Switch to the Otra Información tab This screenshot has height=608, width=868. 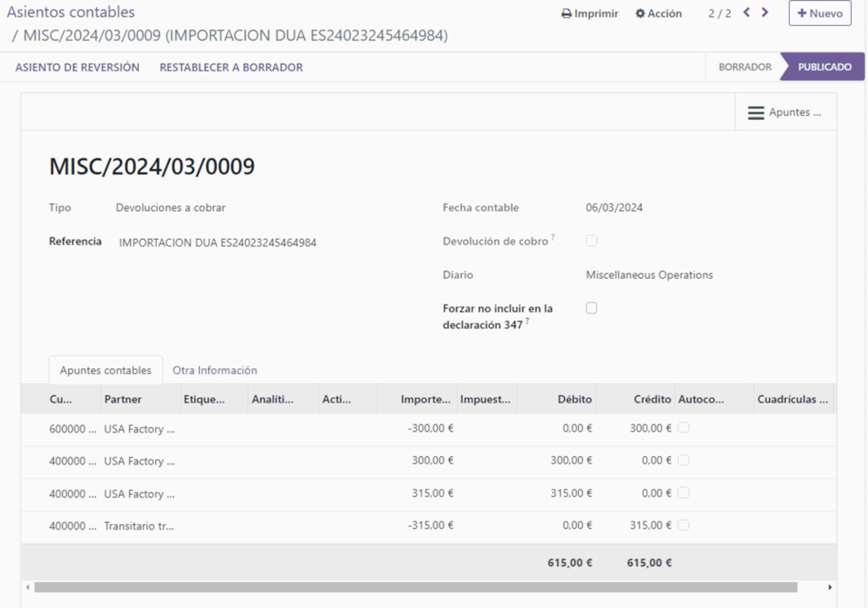point(214,370)
